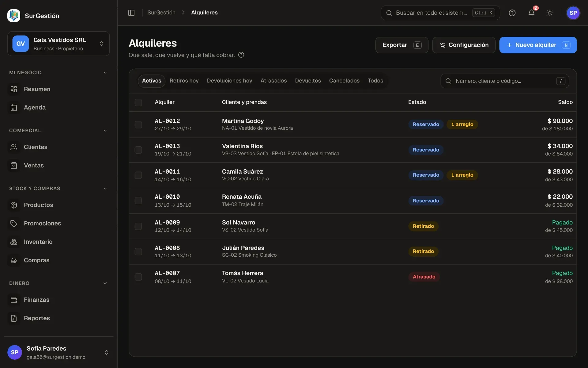Screen dimensions: 588x368
Task: Open Promociones section
Action: (58, 223)
